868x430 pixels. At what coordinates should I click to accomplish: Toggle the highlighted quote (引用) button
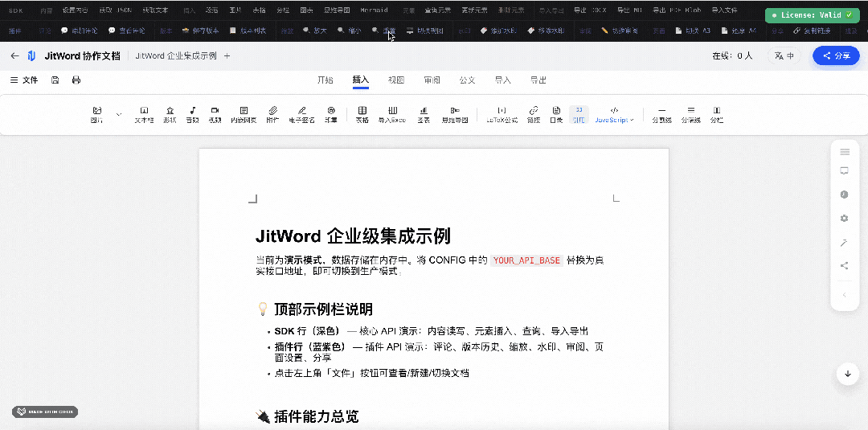point(579,115)
